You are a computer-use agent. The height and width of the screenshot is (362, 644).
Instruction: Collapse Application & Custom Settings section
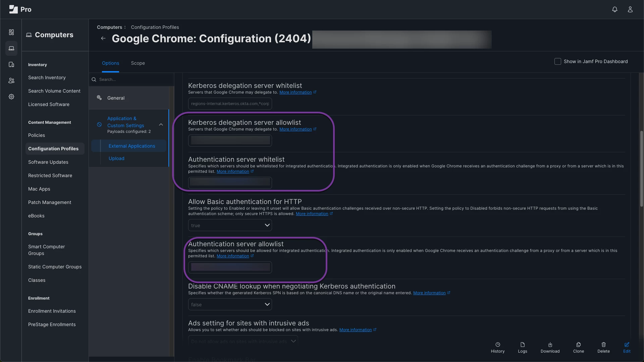[x=161, y=124]
